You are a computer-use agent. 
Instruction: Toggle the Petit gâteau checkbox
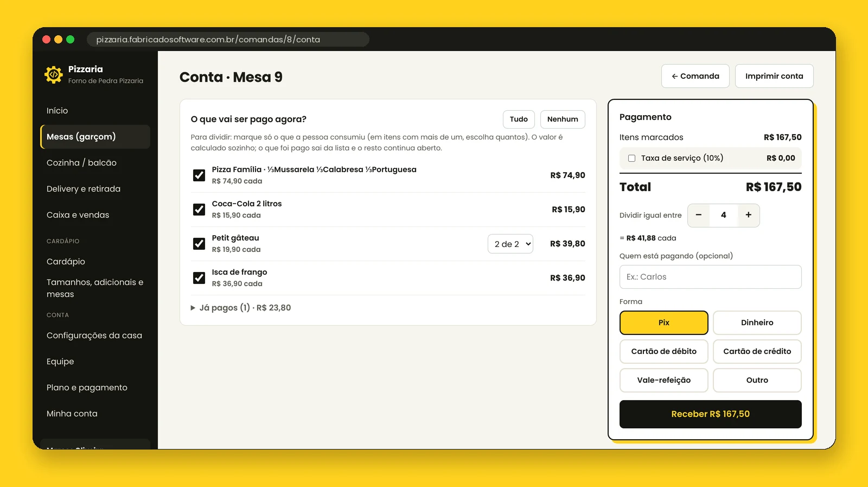click(199, 244)
